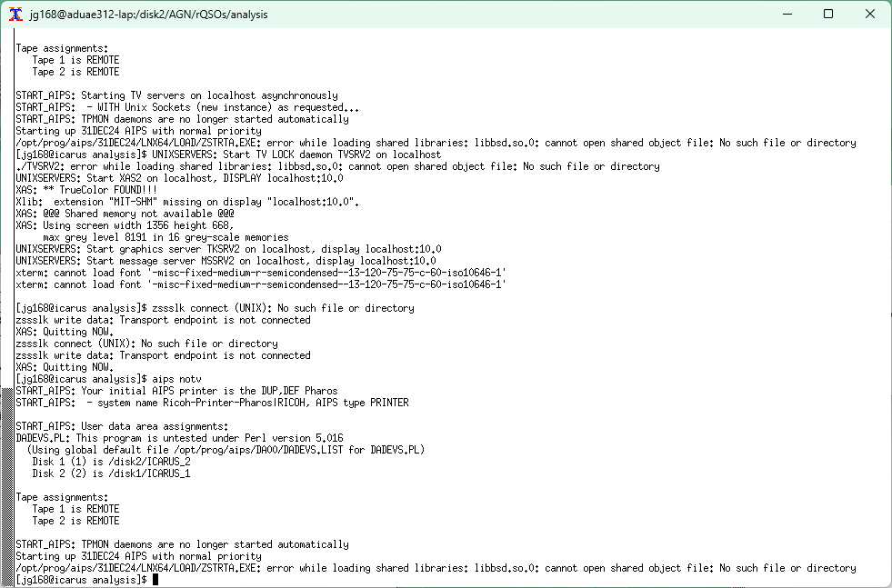Image resolution: width=892 pixels, height=588 pixels.
Task: Click the 'Disk 1 (1) is /disk2/ICARUS_2' line
Action: (x=113, y=462)
